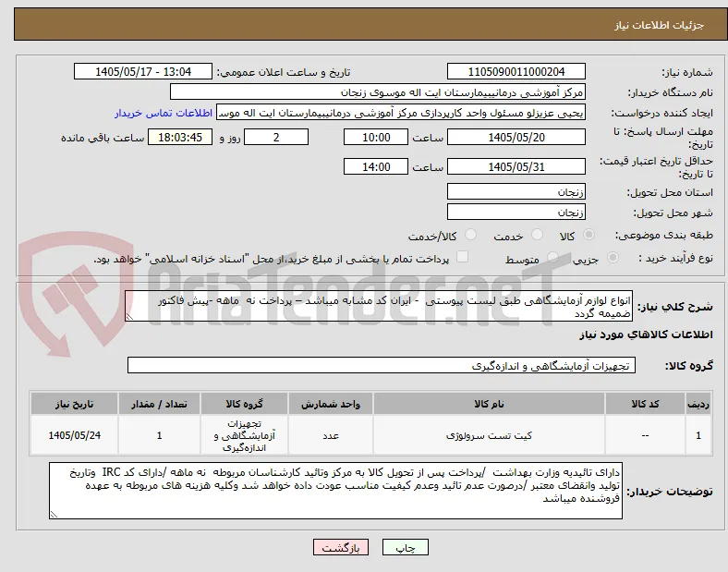The width and height of the screenshot is (728, 572).
Task: Click the جزئیات اطلاعات نیاز header title
Action: 659,25
